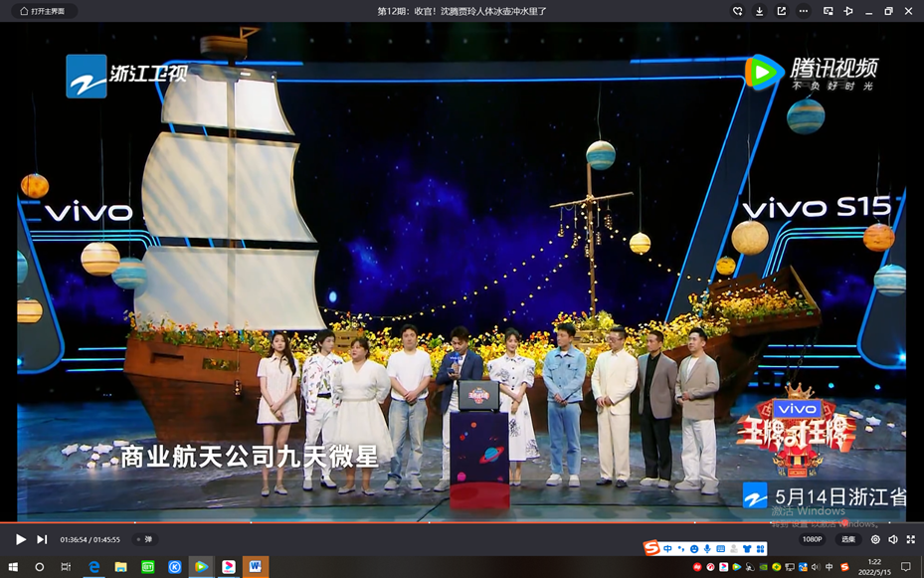Open emoji panel on Sogou bar
The image size is (924, 578).
pos(694,548)
